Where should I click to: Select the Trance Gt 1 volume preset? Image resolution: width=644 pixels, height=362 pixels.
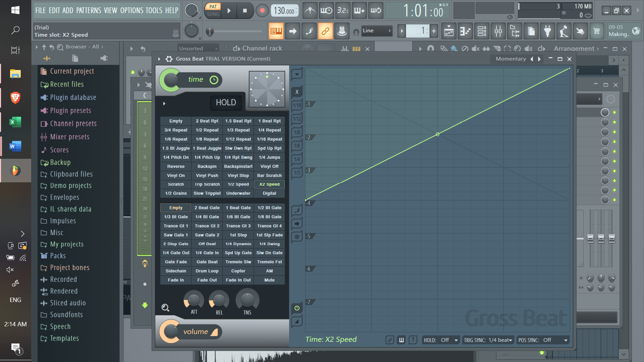click(176, 226)
